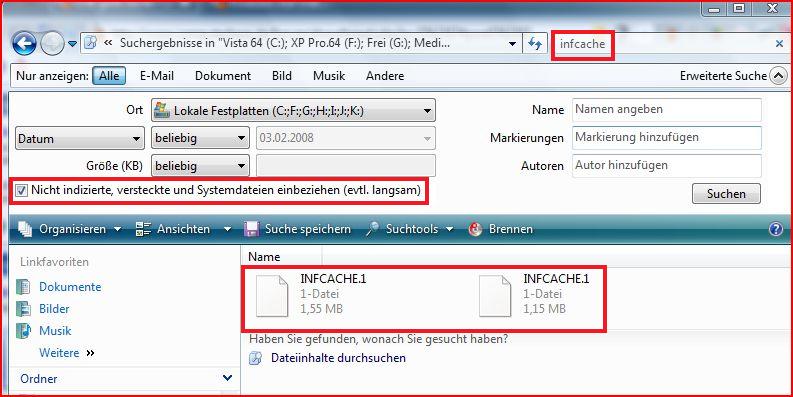Open the Dokumente favorite link
Viewport: 793px width, 397px height.
click(70, 287)
